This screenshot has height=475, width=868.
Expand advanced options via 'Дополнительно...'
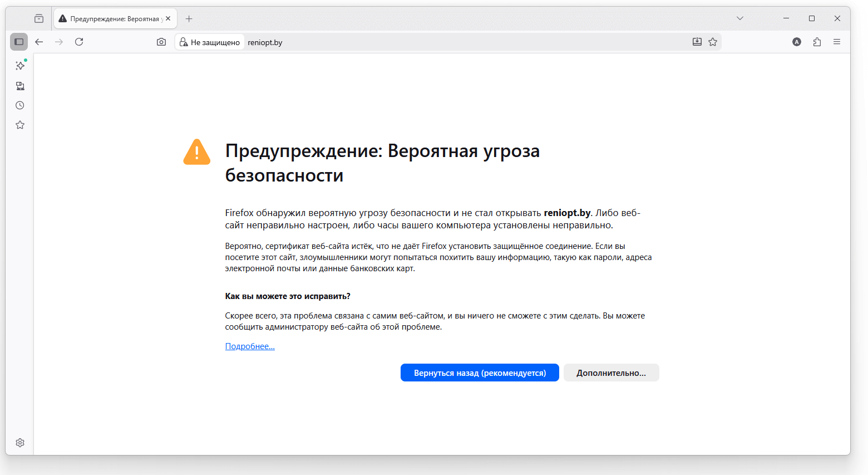click(x=611, y=373)
